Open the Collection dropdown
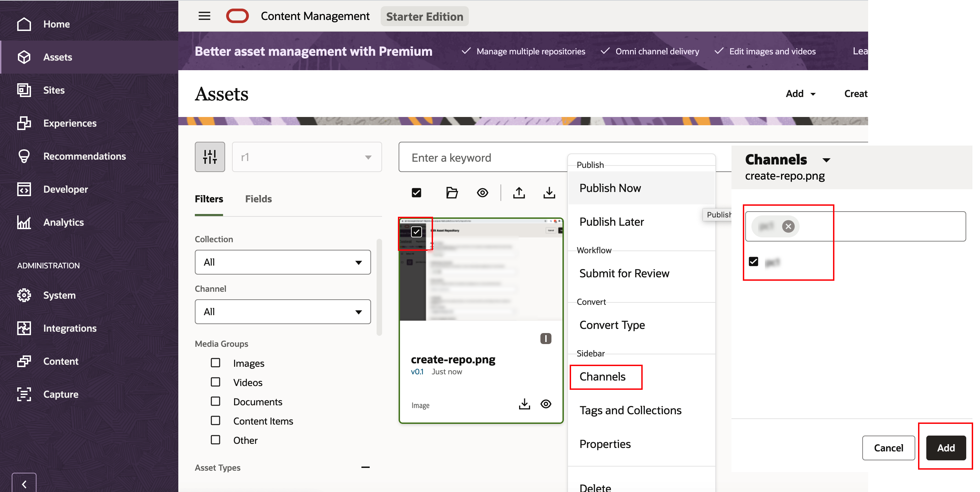Screen dimensions: 980x492 (282, 262)
